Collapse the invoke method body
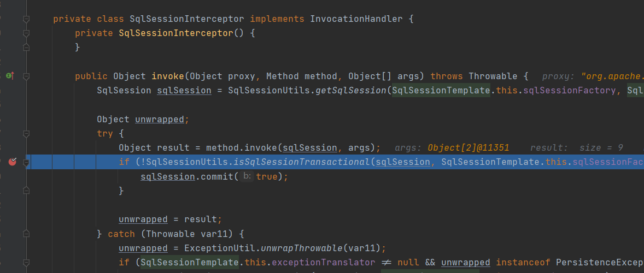This screenshot has height=273, width=644. [26, 76]
